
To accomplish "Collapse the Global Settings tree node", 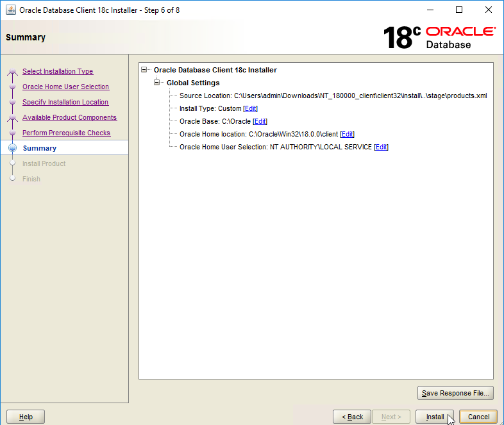I will click(x=157, y=83).
